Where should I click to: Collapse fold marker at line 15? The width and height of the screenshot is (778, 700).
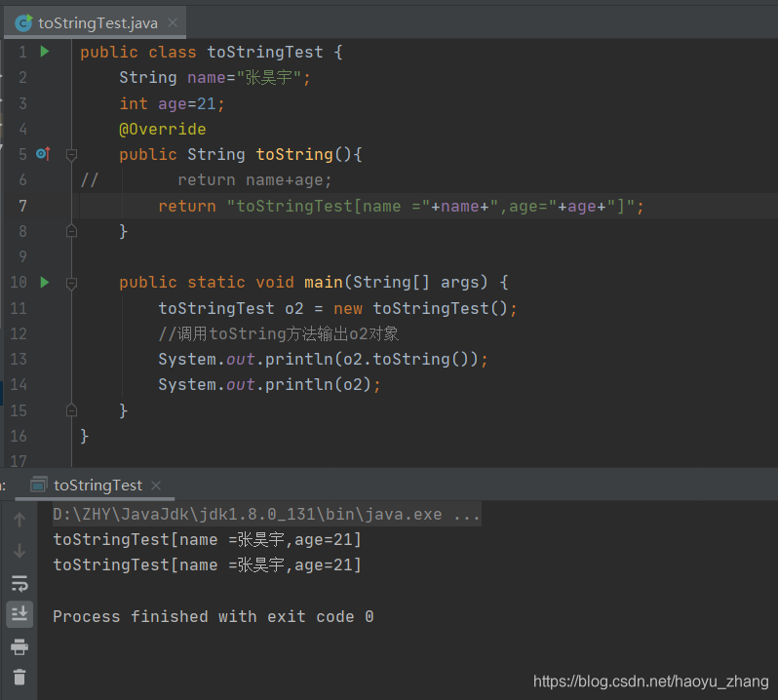click(71, 410)
